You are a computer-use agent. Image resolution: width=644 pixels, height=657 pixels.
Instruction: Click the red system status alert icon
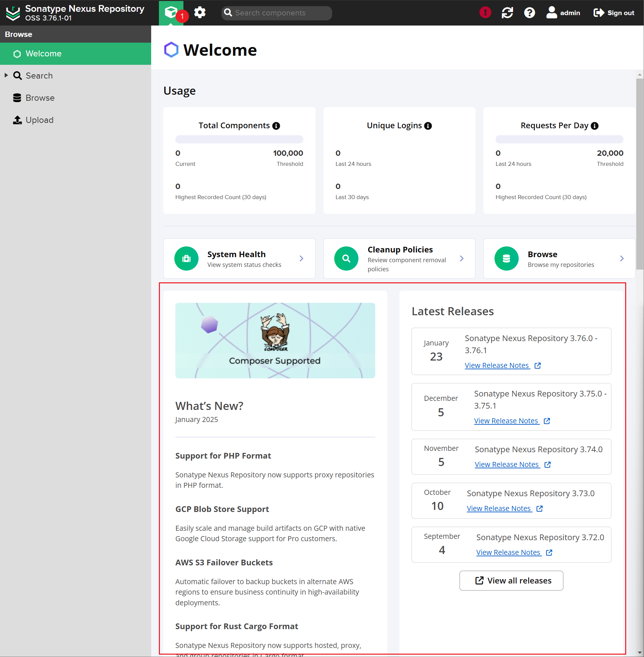click(x=485, y=13)
